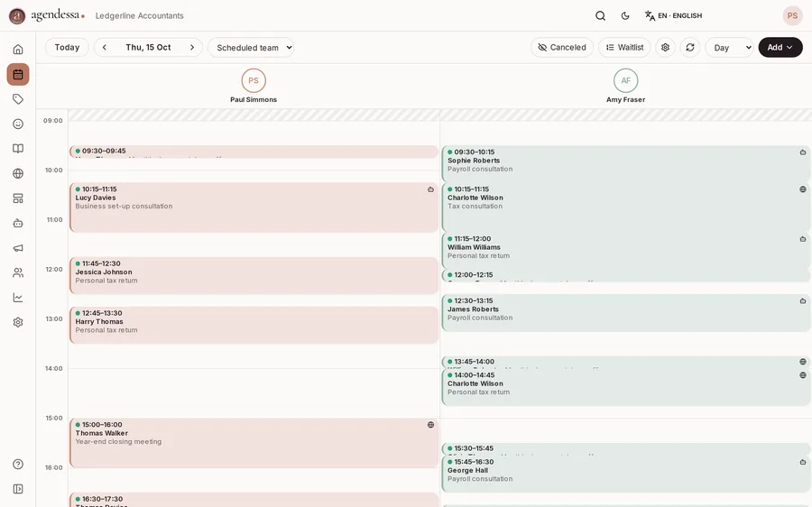The width and height of the screenshot is (812, 507).
Task: Open the PS user avatar menu
Action: [x=792, y=15]
